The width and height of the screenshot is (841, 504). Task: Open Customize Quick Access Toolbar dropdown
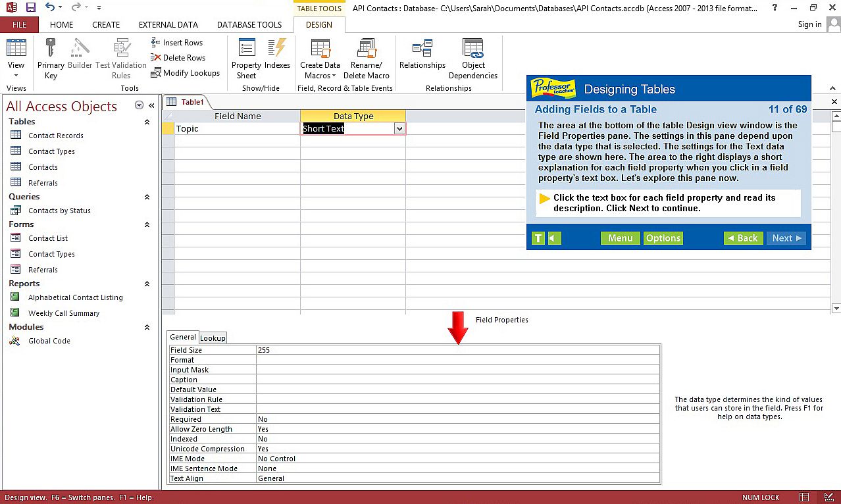pyautogui.click(x=99, y=8)
